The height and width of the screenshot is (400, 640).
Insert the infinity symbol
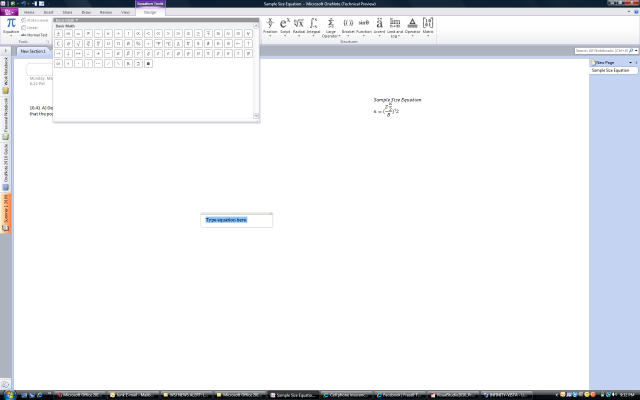tap(68, 33)
